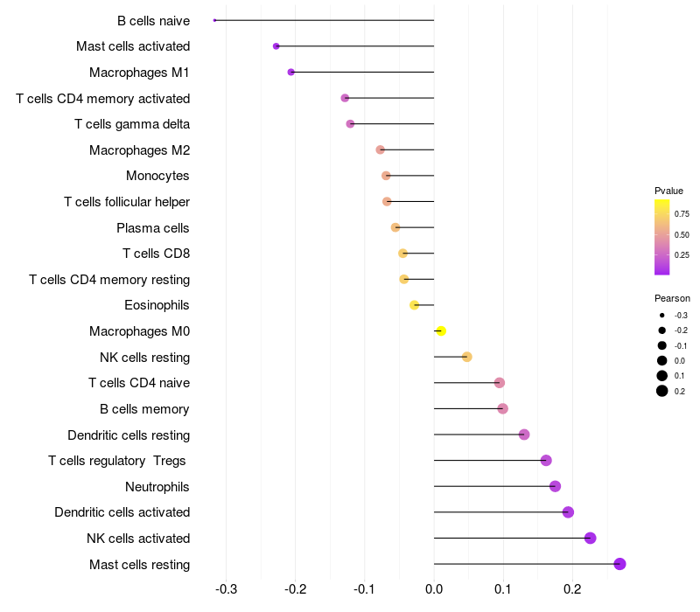Select the T cells regulatory Tregs dot
Screen dimensions: 700x612
click(x=546, y=461)
